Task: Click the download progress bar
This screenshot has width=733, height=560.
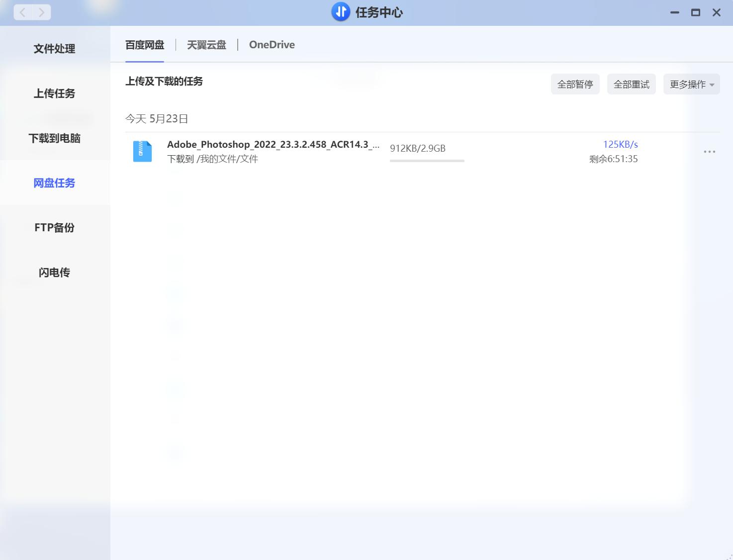Action: coord(427,161)
